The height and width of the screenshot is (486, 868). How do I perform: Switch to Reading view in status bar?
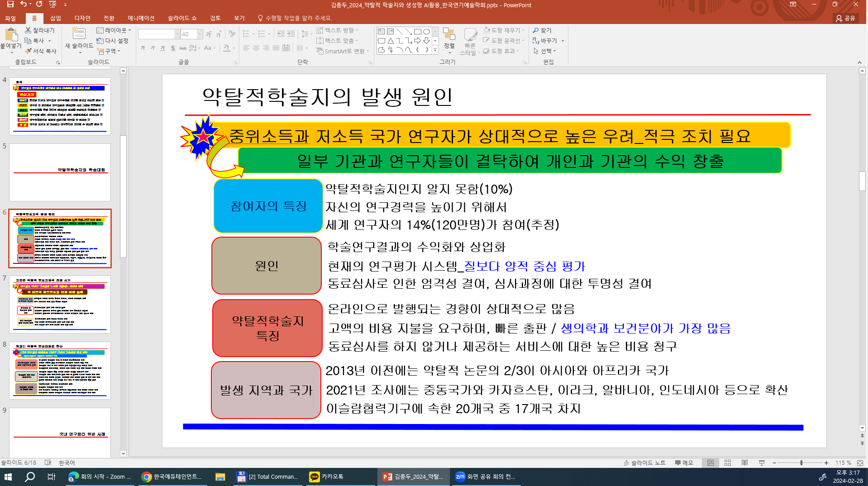[745, 462]
